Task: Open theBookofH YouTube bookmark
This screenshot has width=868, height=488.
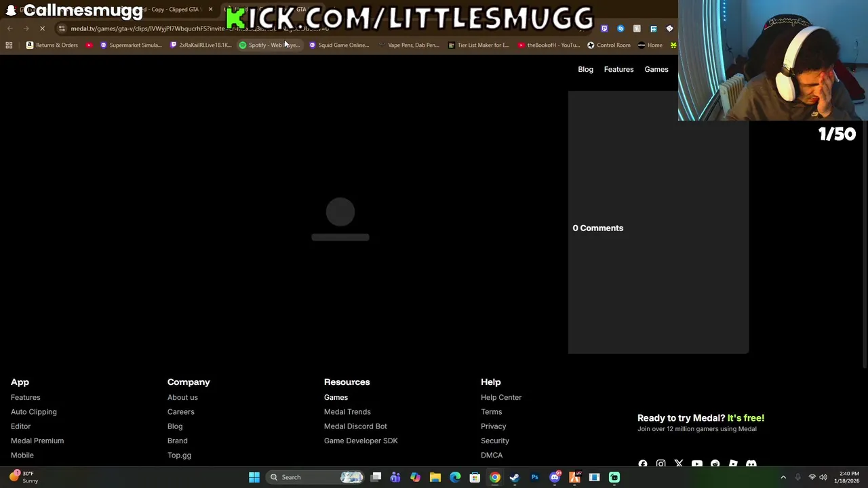Action: coord(549,45)
